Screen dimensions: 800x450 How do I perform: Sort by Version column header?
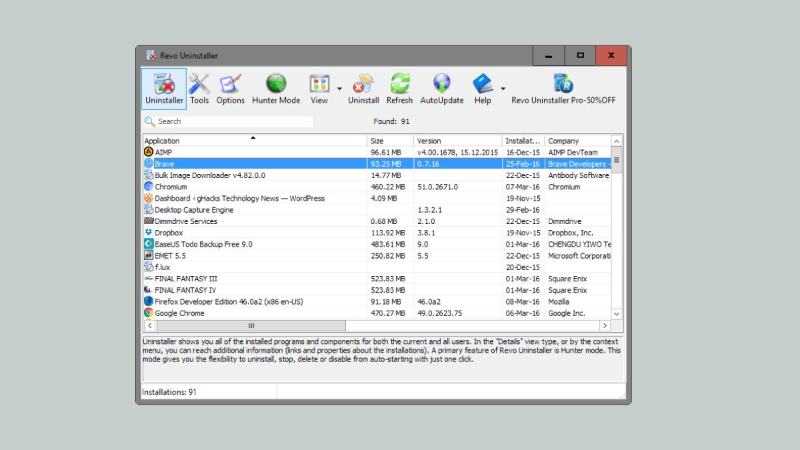(457, 141)
